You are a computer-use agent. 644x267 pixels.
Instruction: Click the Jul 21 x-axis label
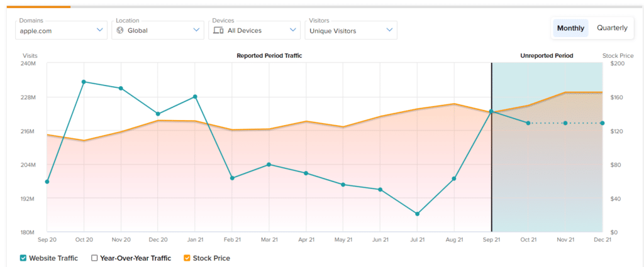pos(418,240)
